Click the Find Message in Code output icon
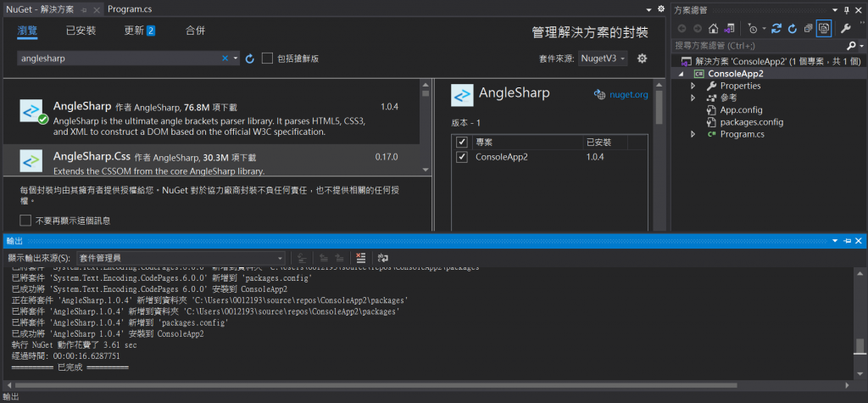 pyautogui.click(x=302, y=258)
